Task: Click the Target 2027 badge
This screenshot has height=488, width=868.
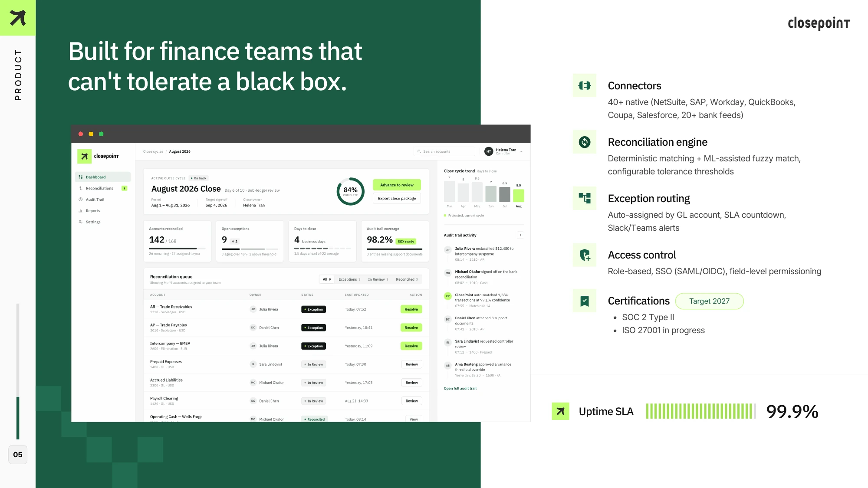Action: click(709, 301)
